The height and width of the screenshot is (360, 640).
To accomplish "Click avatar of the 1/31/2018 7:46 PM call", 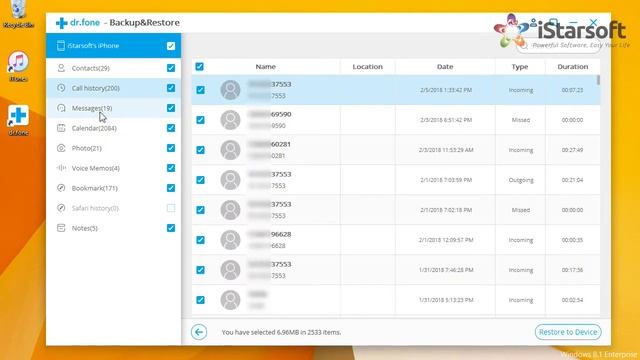I will pos(230,270).
